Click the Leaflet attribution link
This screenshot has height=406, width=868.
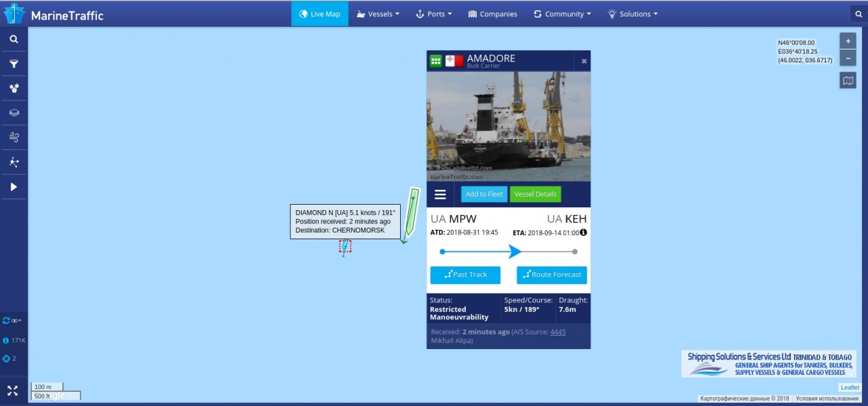[x=850, y=388]
